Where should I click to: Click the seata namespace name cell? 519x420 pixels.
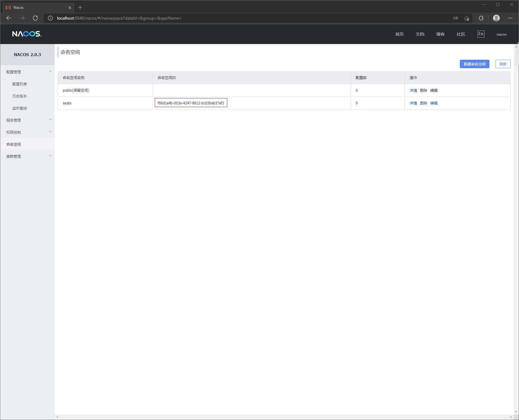tap(105, 103)
